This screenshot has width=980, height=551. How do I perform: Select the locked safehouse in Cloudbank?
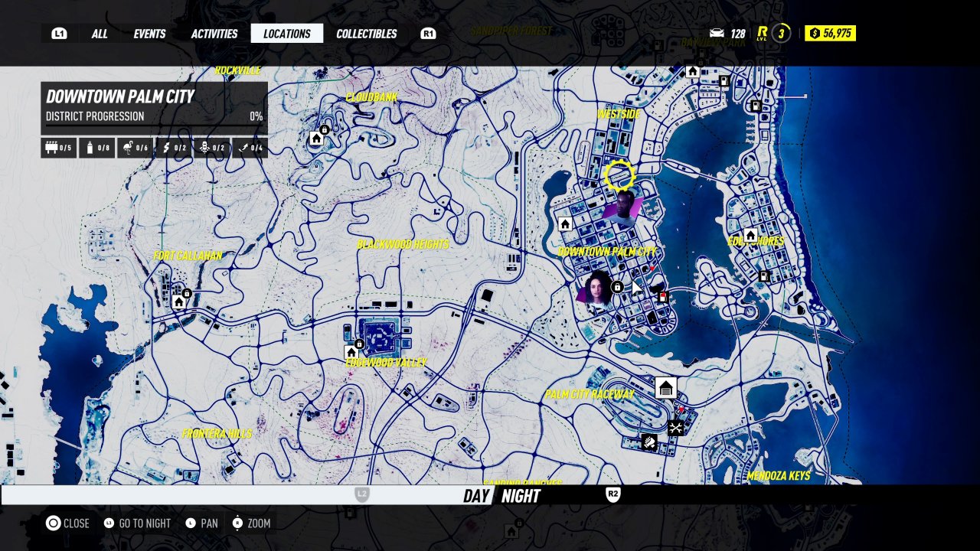[317, 138]
